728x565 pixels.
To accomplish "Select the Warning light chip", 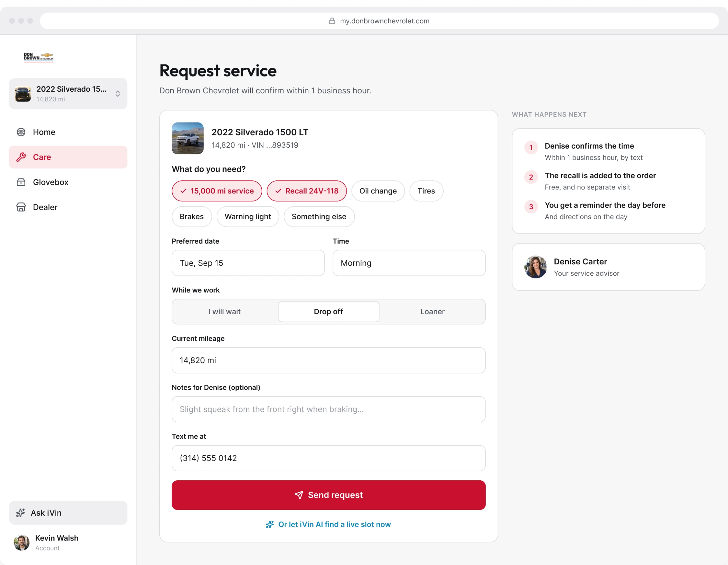I will coord(248,217).
